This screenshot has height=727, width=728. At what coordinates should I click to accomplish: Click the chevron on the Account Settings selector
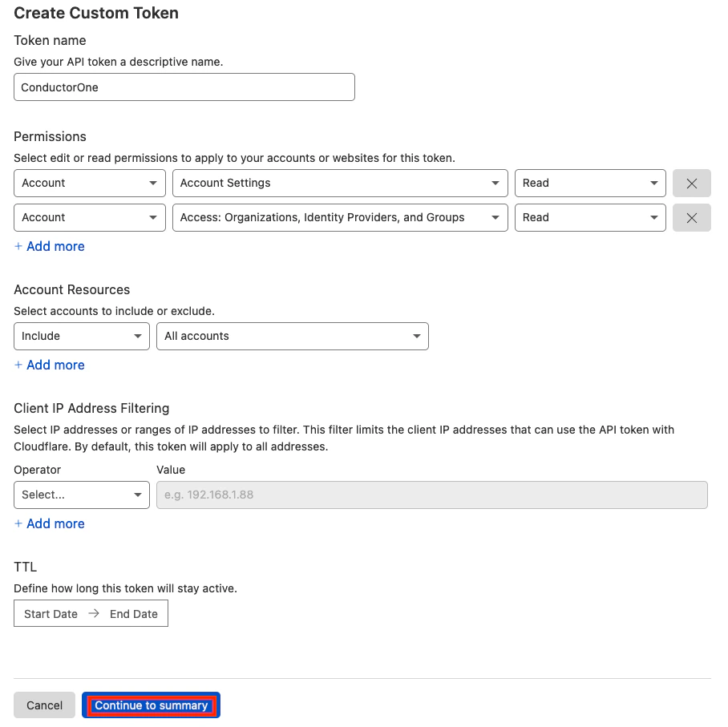pyautogui.click(x=496, y=183)
